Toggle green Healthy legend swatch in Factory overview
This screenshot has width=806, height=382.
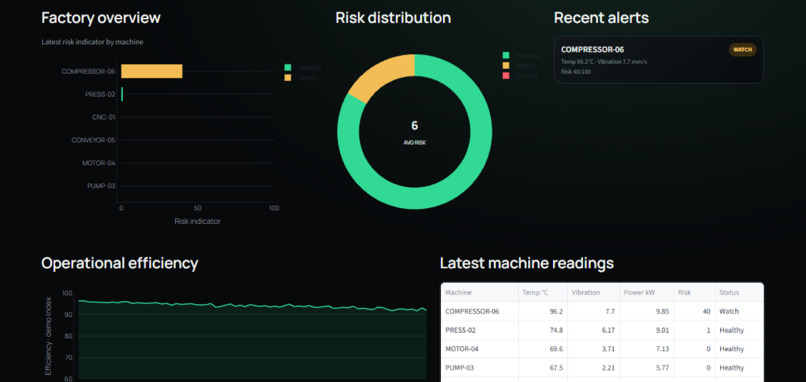pos(288,67)
